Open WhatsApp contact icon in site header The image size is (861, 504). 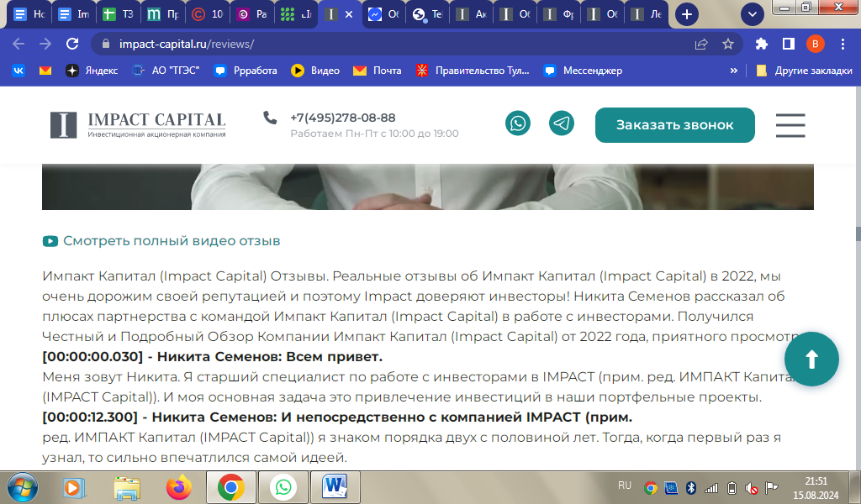[x=518, y=123]
